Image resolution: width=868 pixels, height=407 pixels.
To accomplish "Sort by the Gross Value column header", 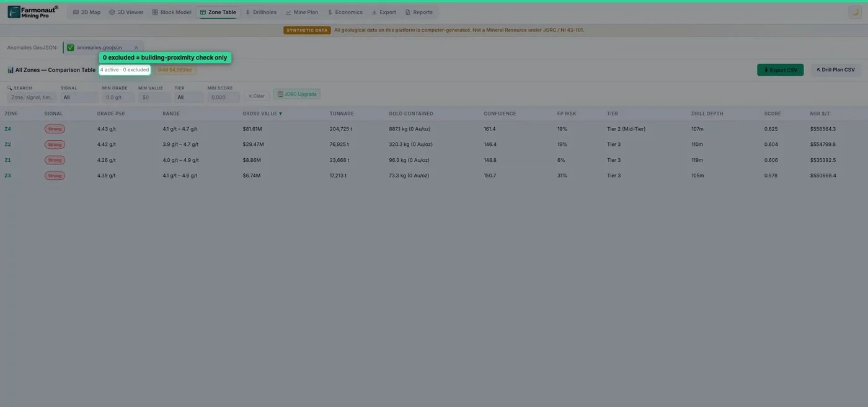I will [x=262, y=114].
